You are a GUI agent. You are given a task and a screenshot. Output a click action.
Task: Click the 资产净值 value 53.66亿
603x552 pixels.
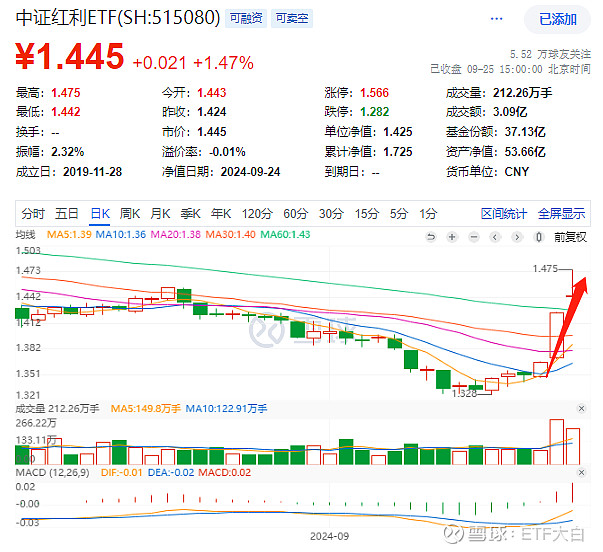point(525,152)
